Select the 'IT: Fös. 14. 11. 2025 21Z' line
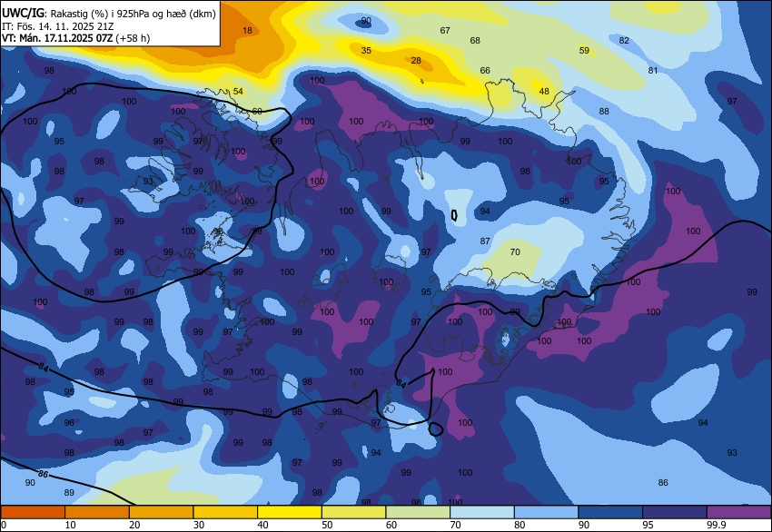Screen dimensions: 772x532 [57, 26]
